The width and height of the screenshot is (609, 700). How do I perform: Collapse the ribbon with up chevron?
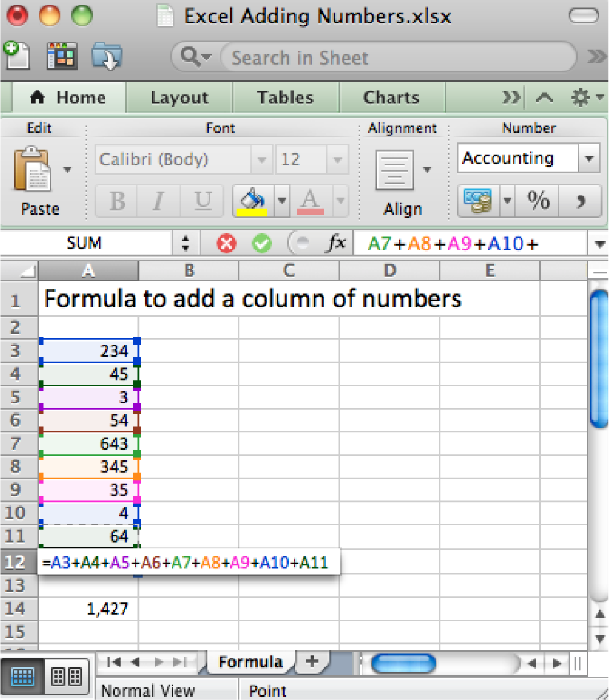click(x=544, y=98)
